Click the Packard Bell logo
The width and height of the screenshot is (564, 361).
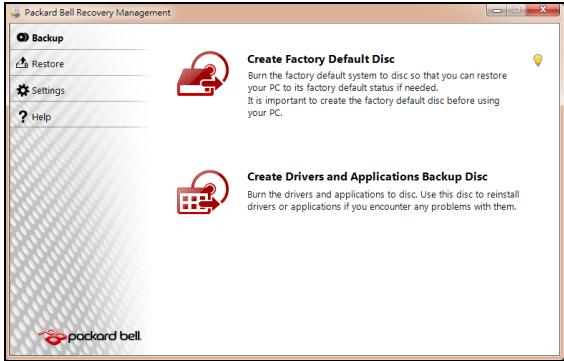(x=90, y=337)
